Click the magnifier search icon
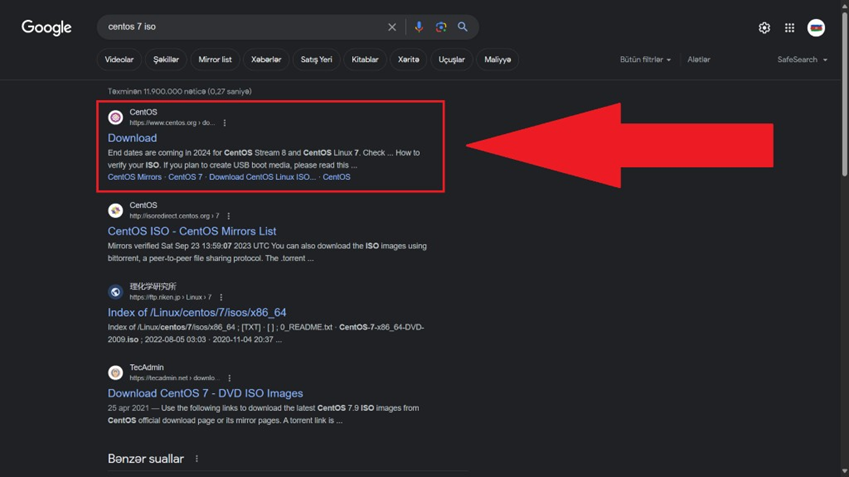 pyautogui.click(x=462, y=27)
